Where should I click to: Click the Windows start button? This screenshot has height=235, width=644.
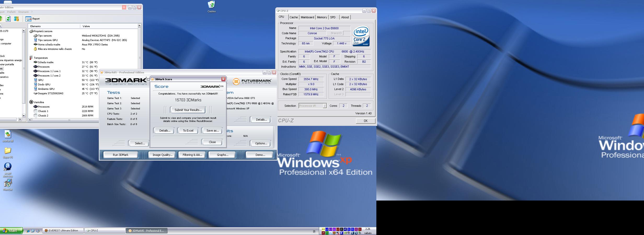tap(11, 231)
